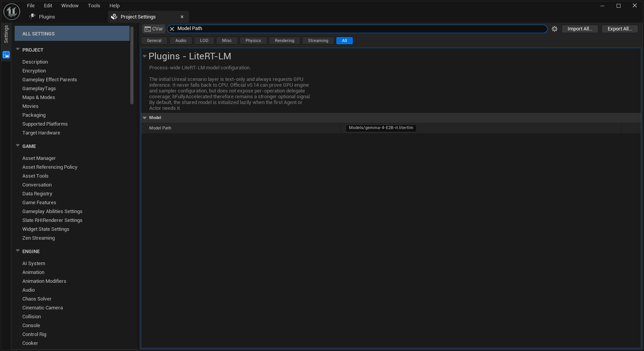This screenshot has height=351, width=644.
Task: Toggle the Misc filter
Action: tap(227, 40)
